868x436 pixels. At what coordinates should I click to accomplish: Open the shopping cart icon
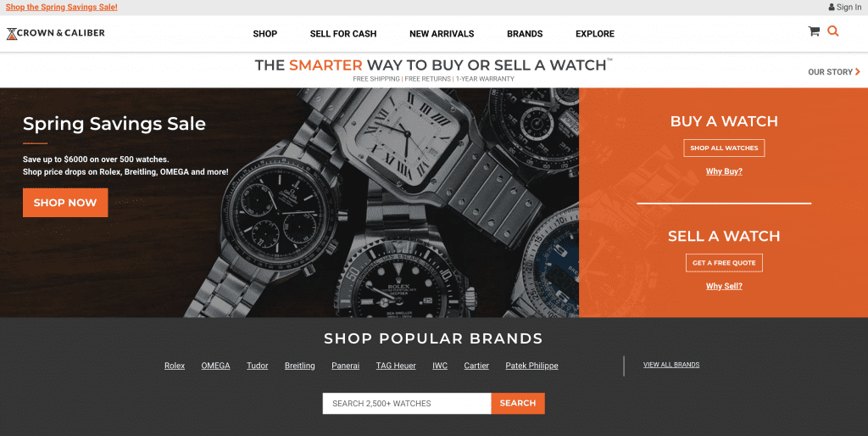(x=814, y=31)
